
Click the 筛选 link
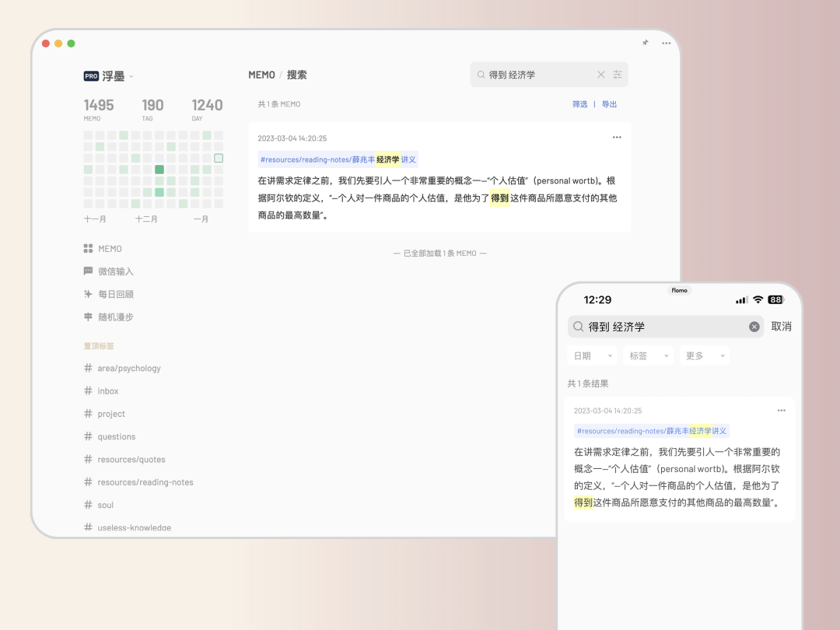(579, 104)
